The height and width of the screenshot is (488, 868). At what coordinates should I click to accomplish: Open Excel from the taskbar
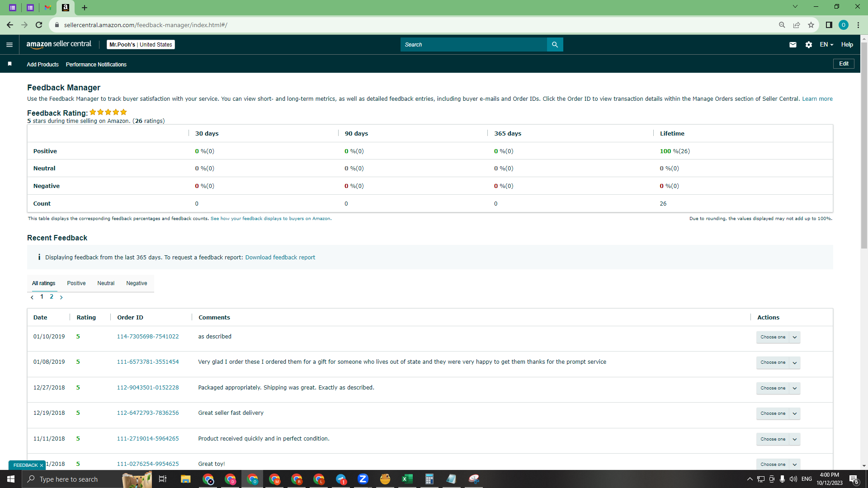407,479
